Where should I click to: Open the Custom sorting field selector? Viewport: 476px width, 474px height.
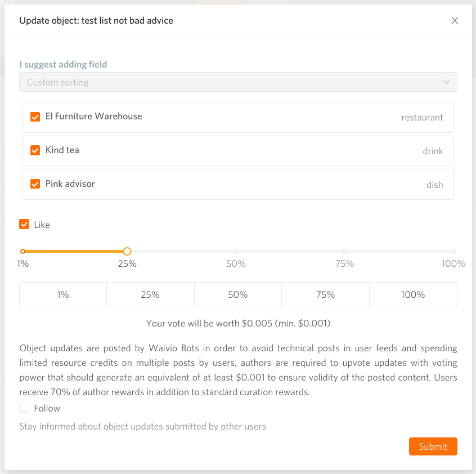238,82
